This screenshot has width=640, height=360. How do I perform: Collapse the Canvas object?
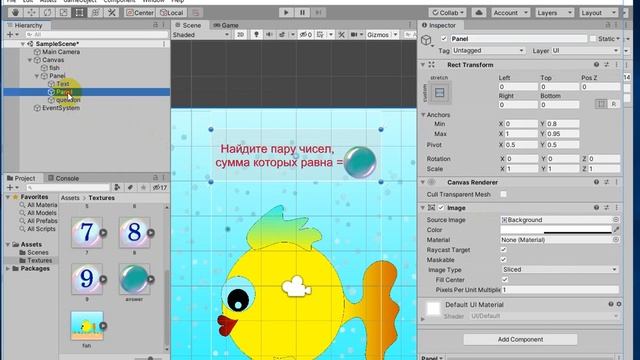click(30, 60)
